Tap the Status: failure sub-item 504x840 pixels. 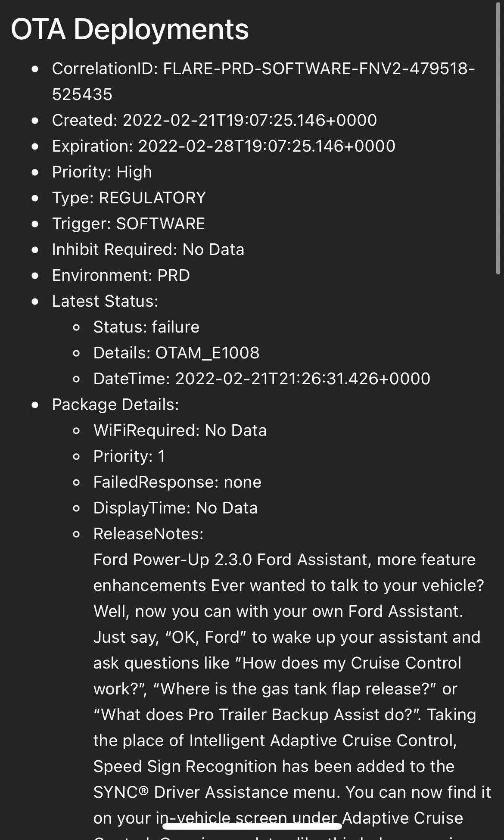146,327
